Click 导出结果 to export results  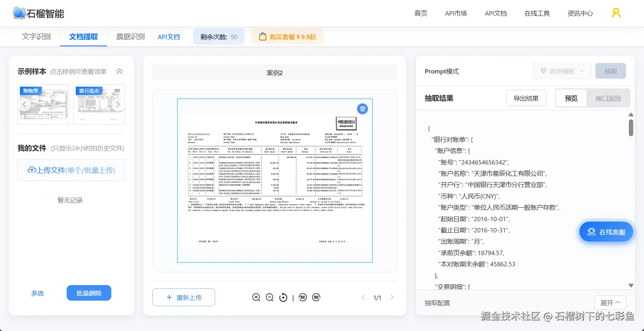pyautogui.click(x=526, y=98)
